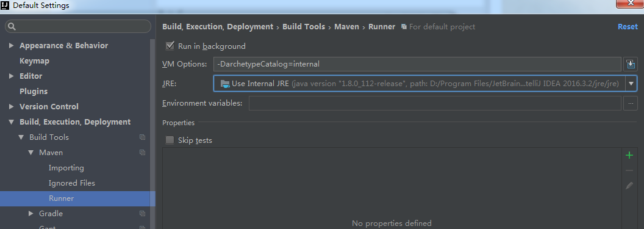This screenshot has width=644, height=229.
Task: Click the copy icon next to Build Tools
Action: click(x=142, y=137)
